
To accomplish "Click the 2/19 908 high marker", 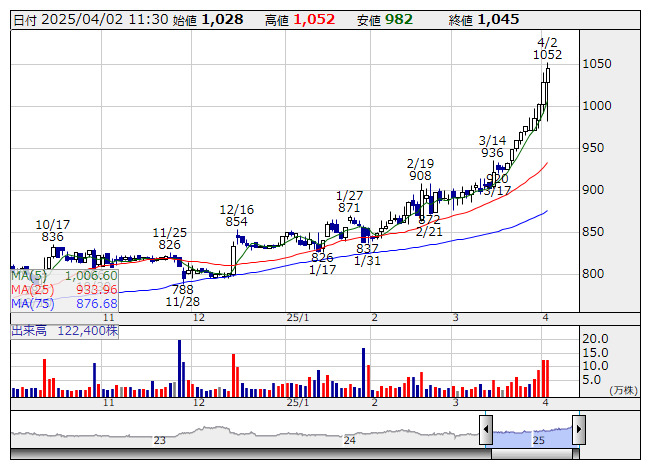I will pos(420,169).
